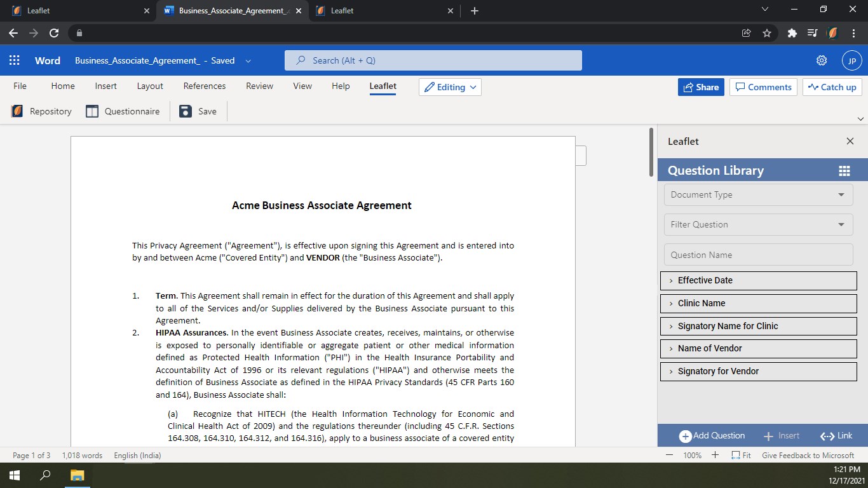Open Word settings gear icon

[x=822, y=60]
